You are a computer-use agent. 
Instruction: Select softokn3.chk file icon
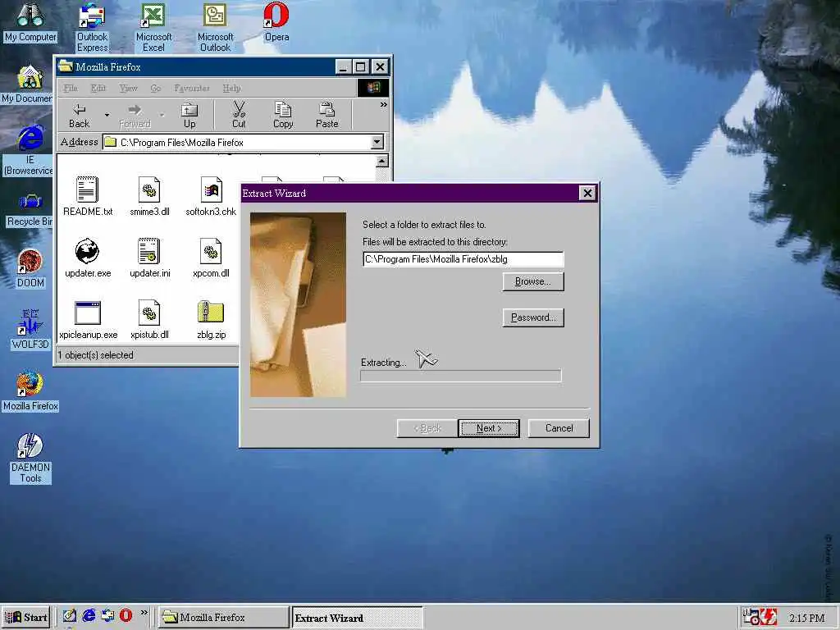(211, 195)
